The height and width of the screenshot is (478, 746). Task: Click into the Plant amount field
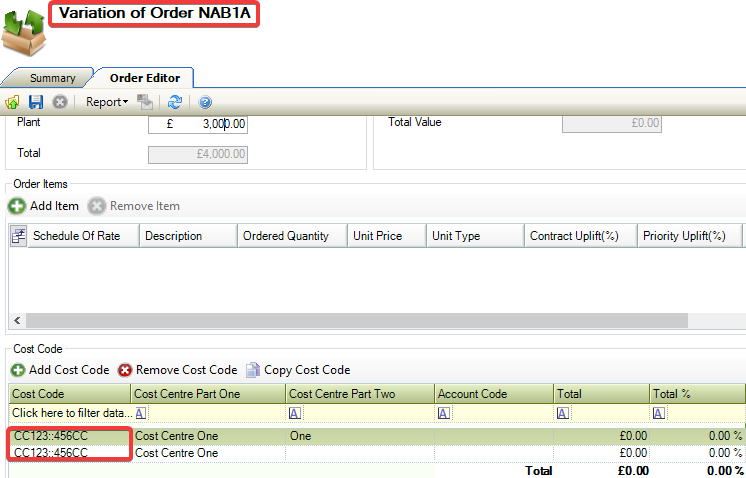[x=198, y=124]
